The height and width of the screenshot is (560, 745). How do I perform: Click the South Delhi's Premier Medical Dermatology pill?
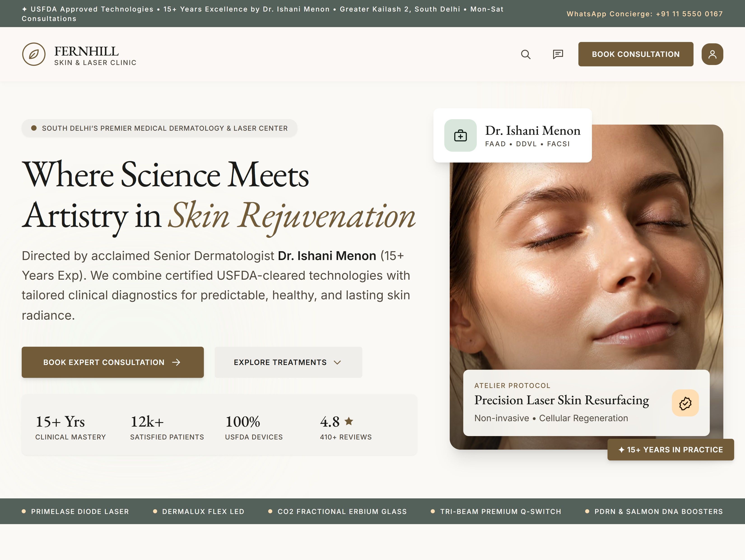coord(159,128)
